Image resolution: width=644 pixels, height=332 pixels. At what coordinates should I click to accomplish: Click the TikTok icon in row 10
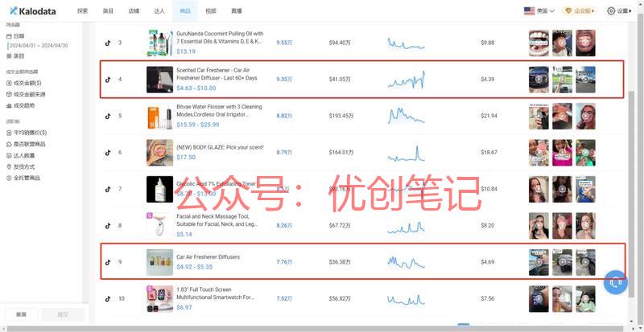(108, 298)
